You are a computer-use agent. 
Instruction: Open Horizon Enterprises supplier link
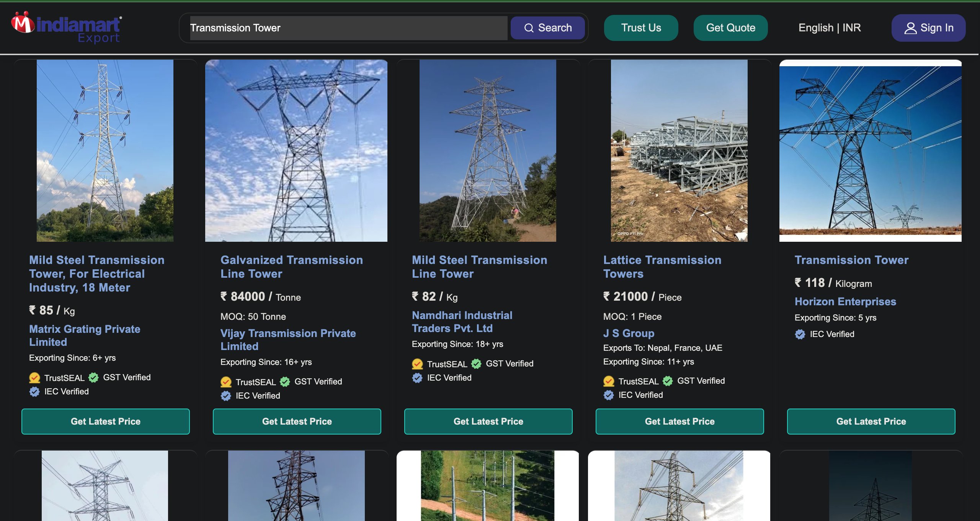tap(845, 301)
